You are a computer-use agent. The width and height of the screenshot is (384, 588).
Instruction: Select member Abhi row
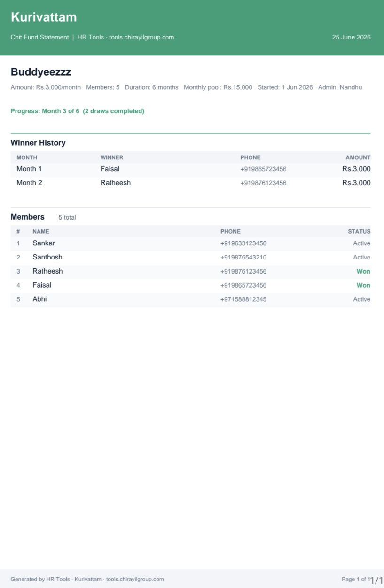(x=190, y=299)
